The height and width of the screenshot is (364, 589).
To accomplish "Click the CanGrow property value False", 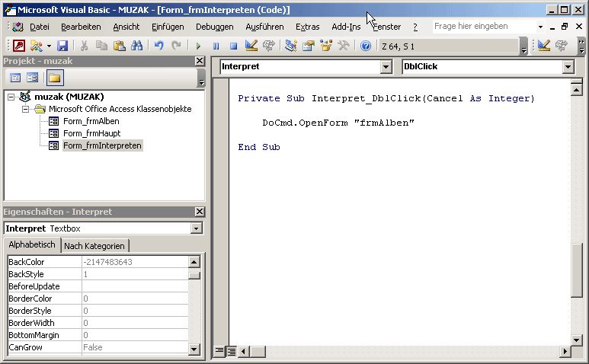I will (x=135, y=347).
